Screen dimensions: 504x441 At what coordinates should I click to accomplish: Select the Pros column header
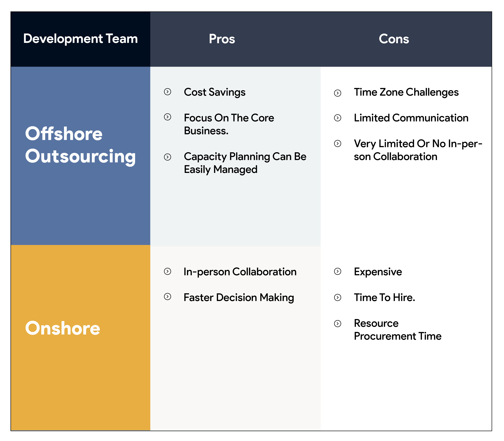[x=222, y=39]
